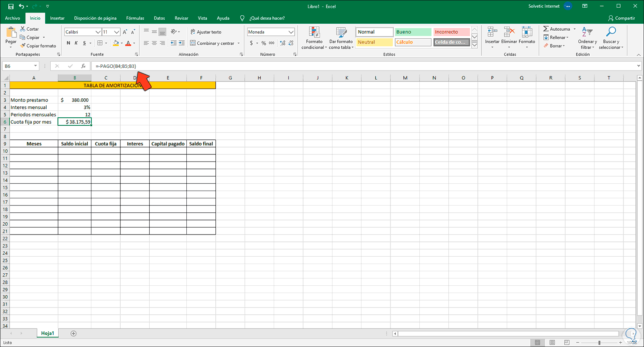644x347 pixels.
Task: Select the Hoja1 sheet tab
Action: [47, 333]
